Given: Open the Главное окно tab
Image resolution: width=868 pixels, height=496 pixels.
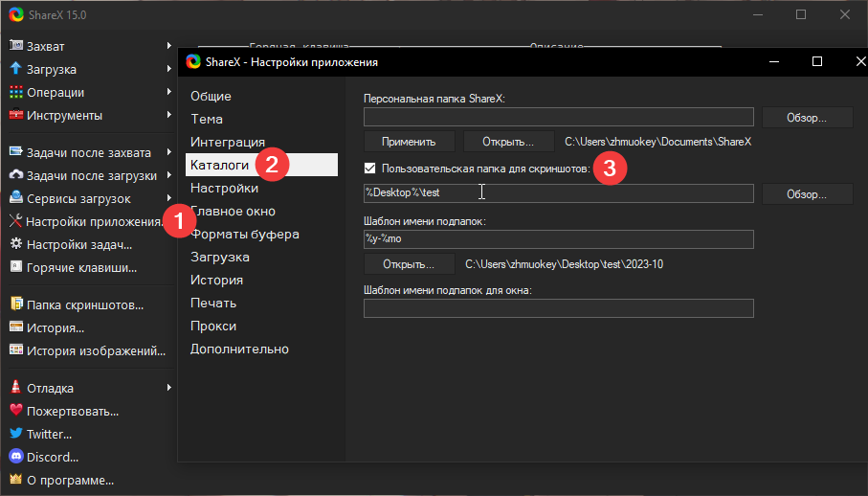Looking at the screenshot, I should (261, 211).
